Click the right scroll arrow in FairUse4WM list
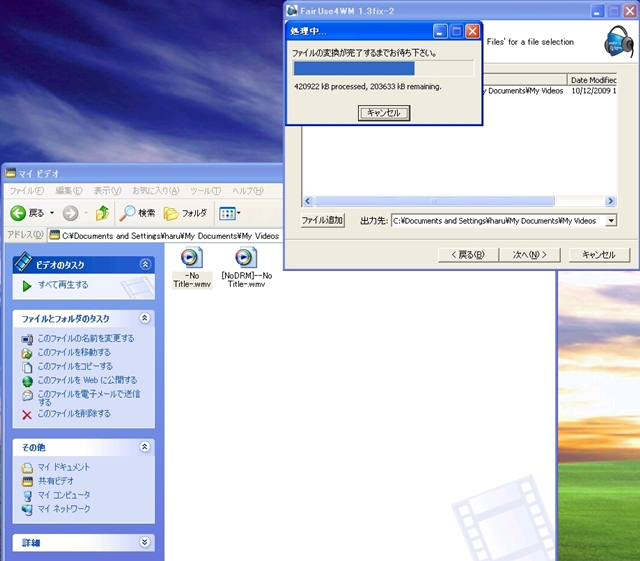640x561 pixels. coord(611,200)
